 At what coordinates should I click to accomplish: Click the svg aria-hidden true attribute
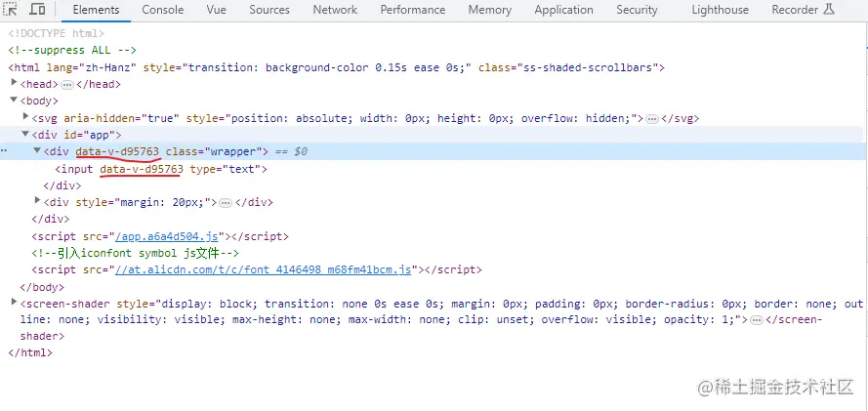[122, 118]
